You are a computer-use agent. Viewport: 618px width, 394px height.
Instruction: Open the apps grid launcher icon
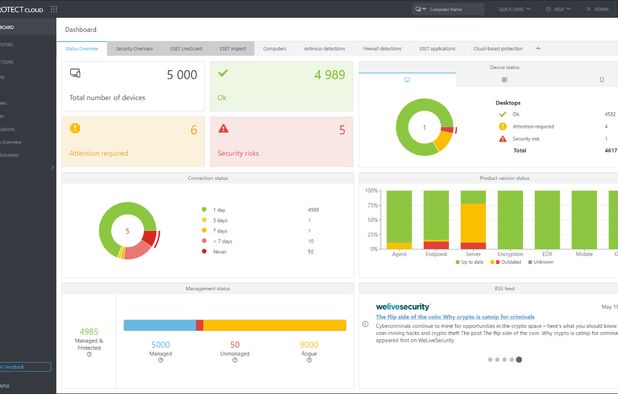(x=54, y=9)
